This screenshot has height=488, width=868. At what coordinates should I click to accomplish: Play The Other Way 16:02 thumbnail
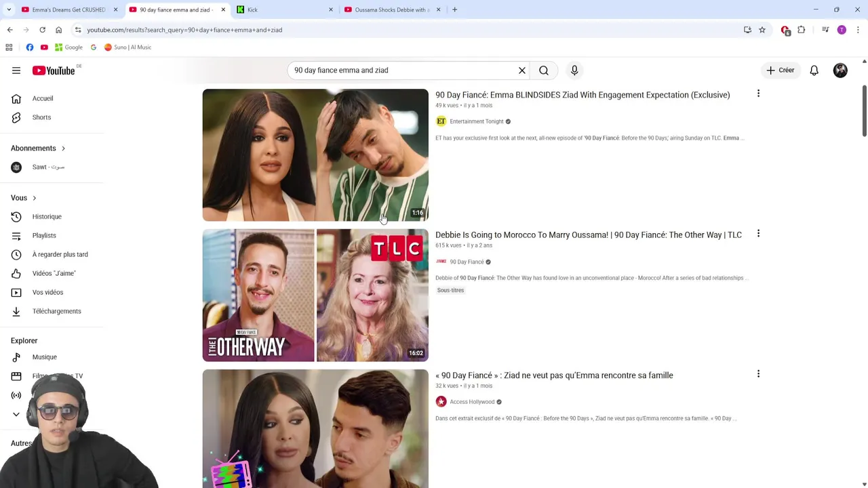tap(315, 296)
